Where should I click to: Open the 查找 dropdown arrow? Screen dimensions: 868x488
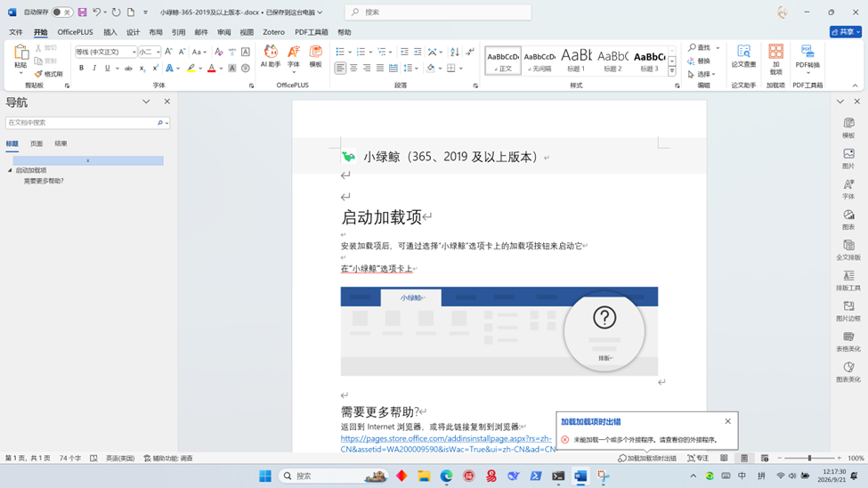tap(718, 48)
